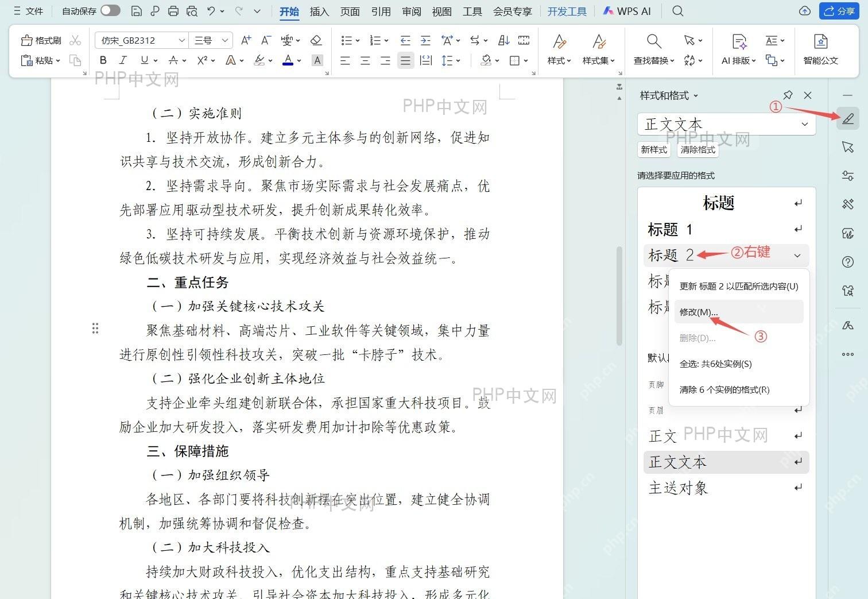Viewport: 868px width, 599px height.
Task: Switch to the 插入 ribbon tab
Action: tap(319, 11)
